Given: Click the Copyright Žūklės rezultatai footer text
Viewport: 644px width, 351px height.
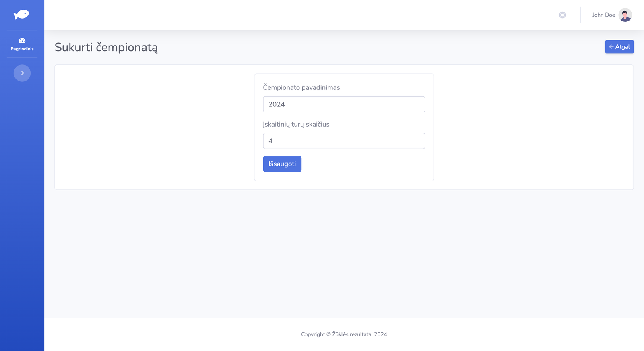Looking at the screenshot, I should (344, 334).
